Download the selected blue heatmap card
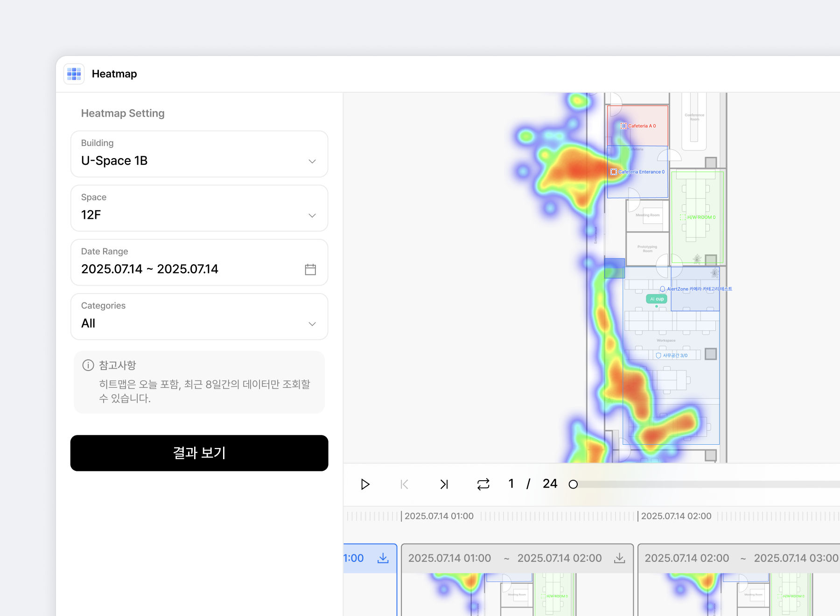Image resolution: width=840 pixels, height=616 pixels. (383, 558)
